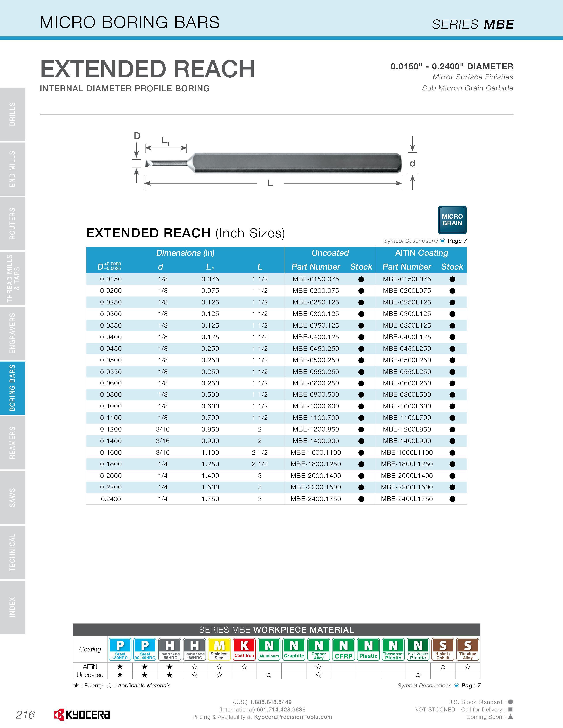Click the Micro Boring Bars title

point(130,22)
